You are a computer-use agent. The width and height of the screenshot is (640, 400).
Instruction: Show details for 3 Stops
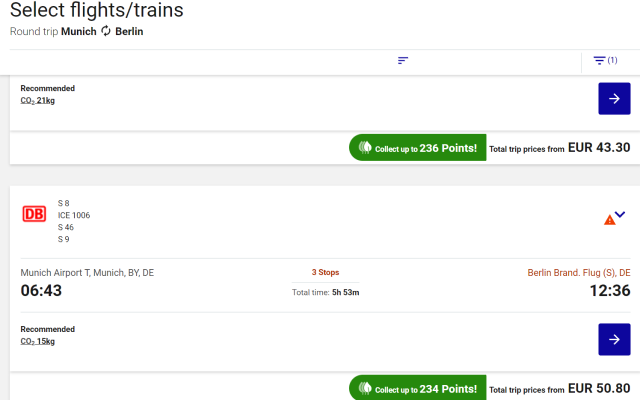click(x=325, y=272)
